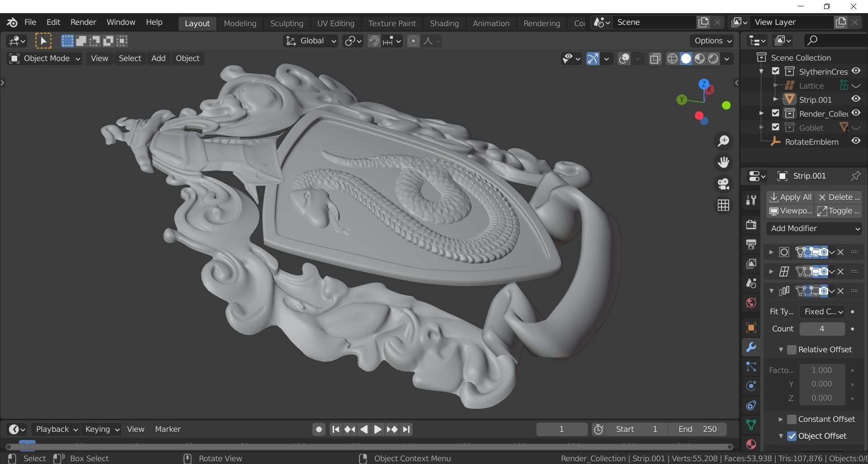
Task: Click Delete modifiers button
Action: (839, 197)
